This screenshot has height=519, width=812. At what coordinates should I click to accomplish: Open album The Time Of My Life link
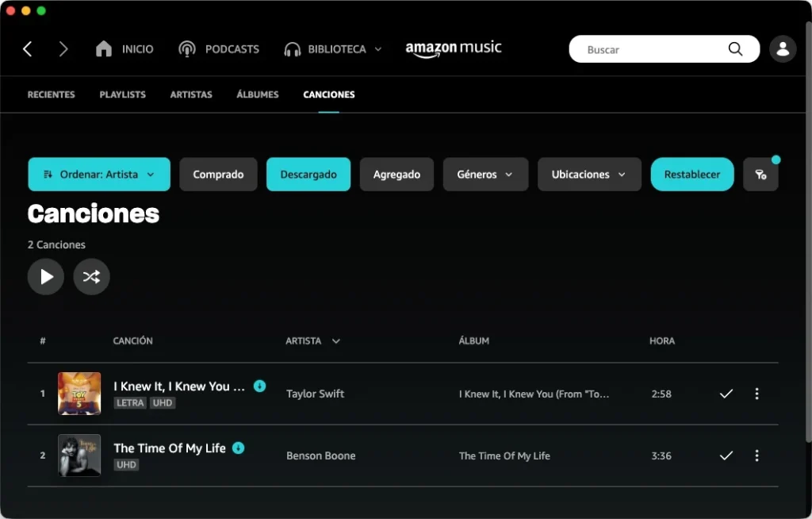tap(504, 456)
